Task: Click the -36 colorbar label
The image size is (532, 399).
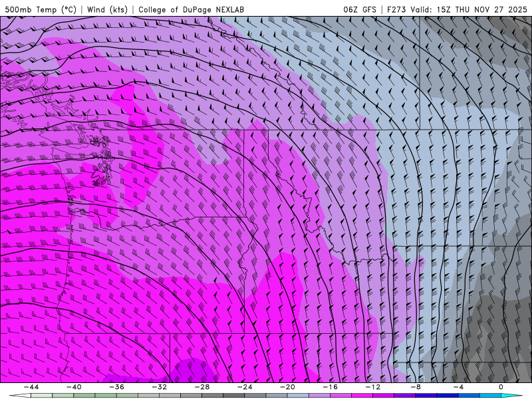Action: point(116,387)
